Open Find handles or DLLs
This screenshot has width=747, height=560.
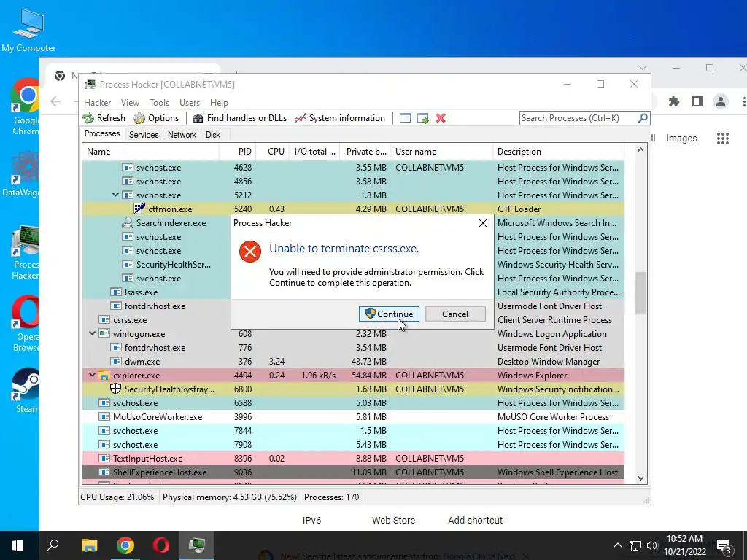[x=239, y=118]
